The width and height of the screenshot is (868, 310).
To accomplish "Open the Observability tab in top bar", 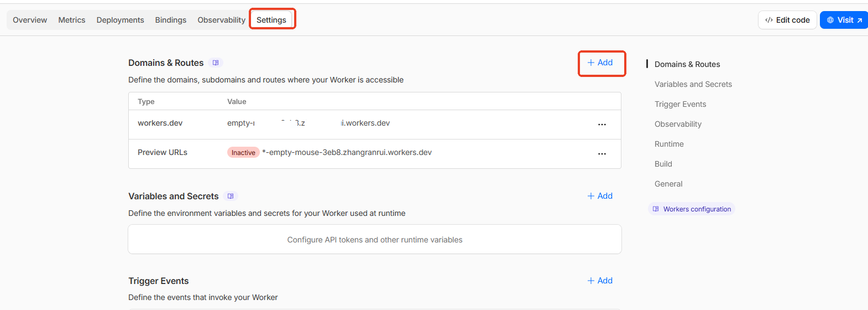I will 221,20.
